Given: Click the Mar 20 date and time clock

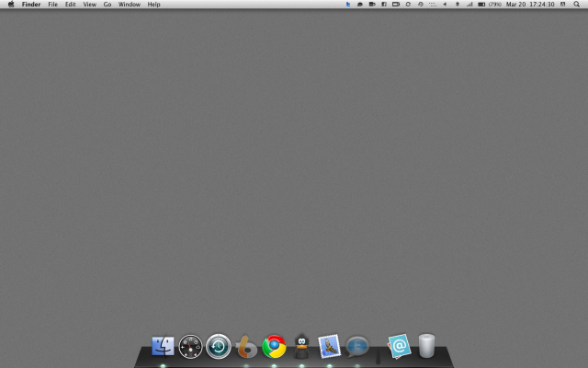Looking at the screenshot, I should (x=530, y=4).
